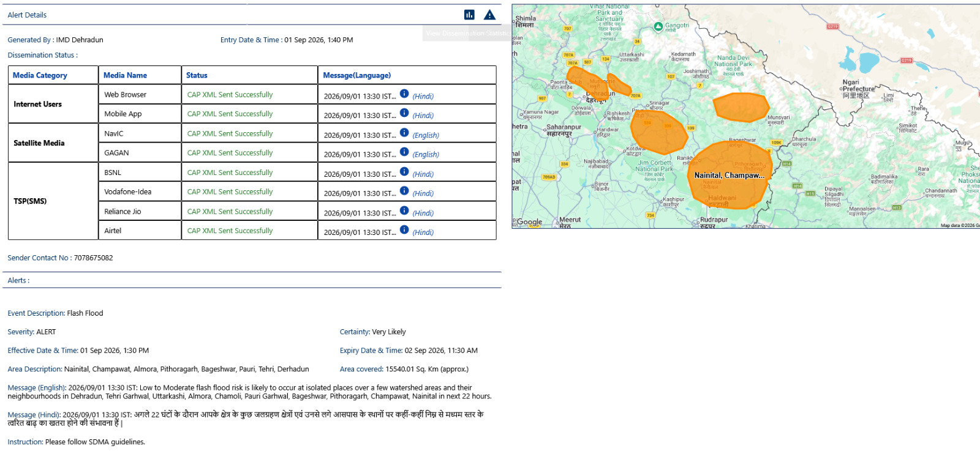Click the Reliance Jio message timestamp
The image size is (980, 454).
(360, 214)
